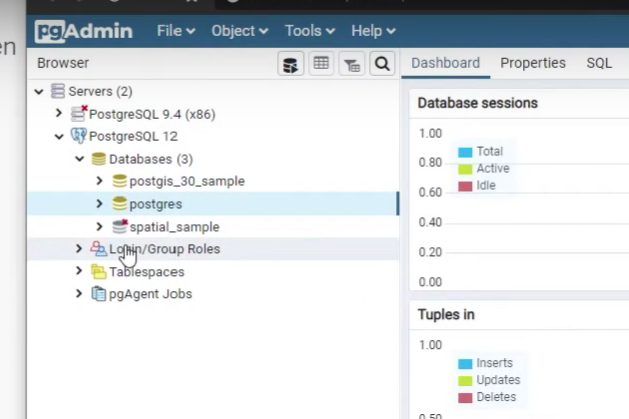Collapse the Databases (3) node
The image size is (629, 419).
pos(79,159)
